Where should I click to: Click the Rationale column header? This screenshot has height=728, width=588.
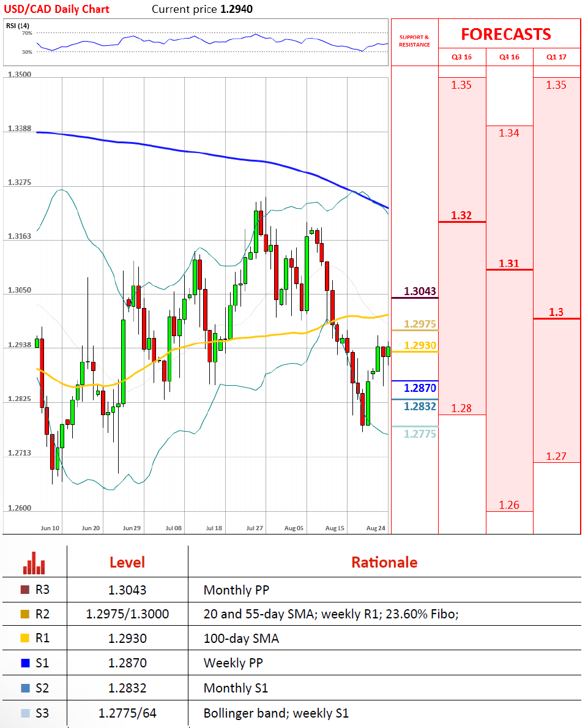coord(384,562)
